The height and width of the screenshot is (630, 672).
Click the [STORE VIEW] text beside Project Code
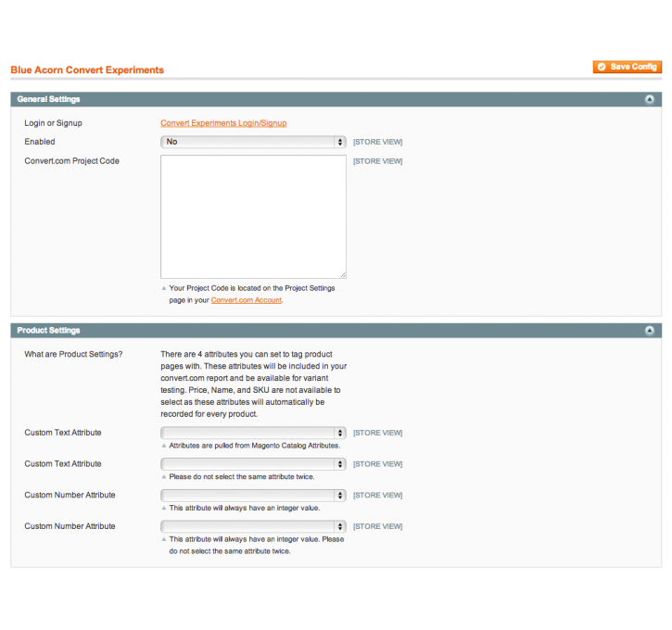(x=377, y=161)
